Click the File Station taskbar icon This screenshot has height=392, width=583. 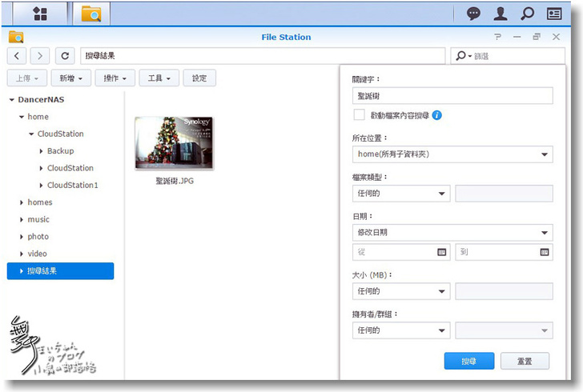92,14
